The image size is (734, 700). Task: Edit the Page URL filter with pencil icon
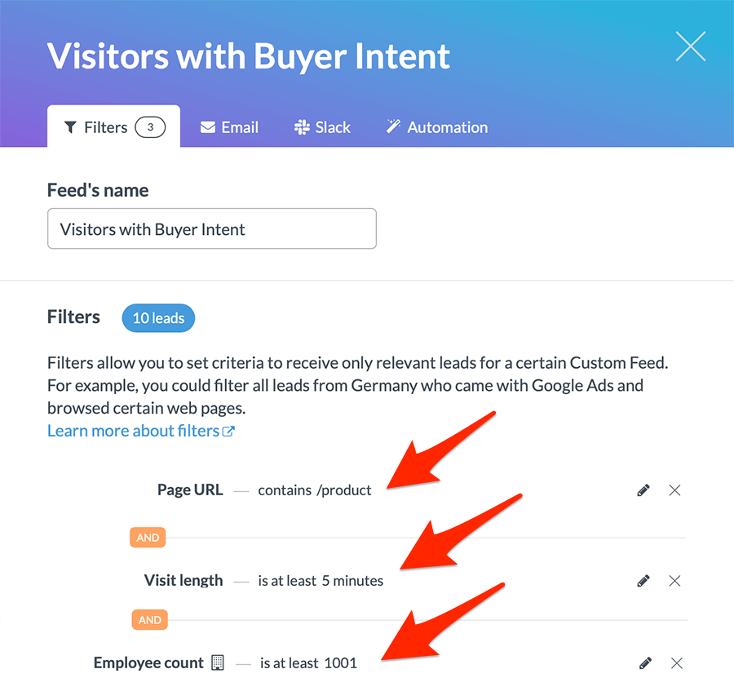[643, 490]
